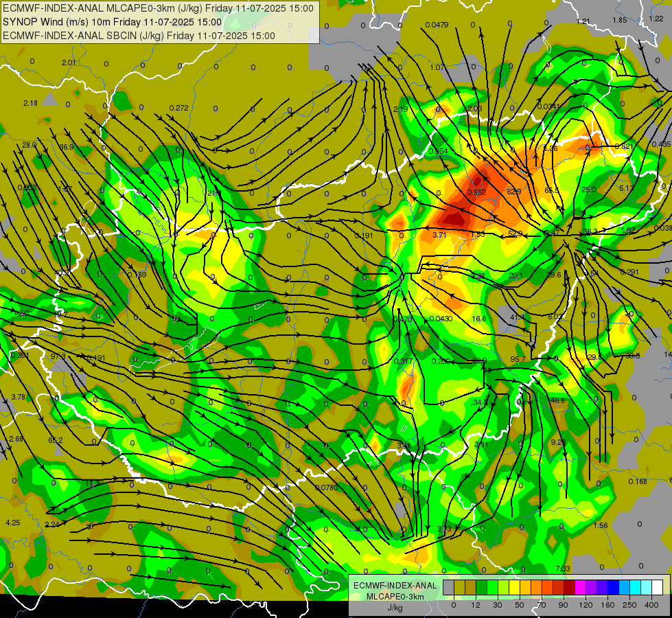672x618 pixels.
Task: Select the dark green legend swatch
Action: point(481,588)
